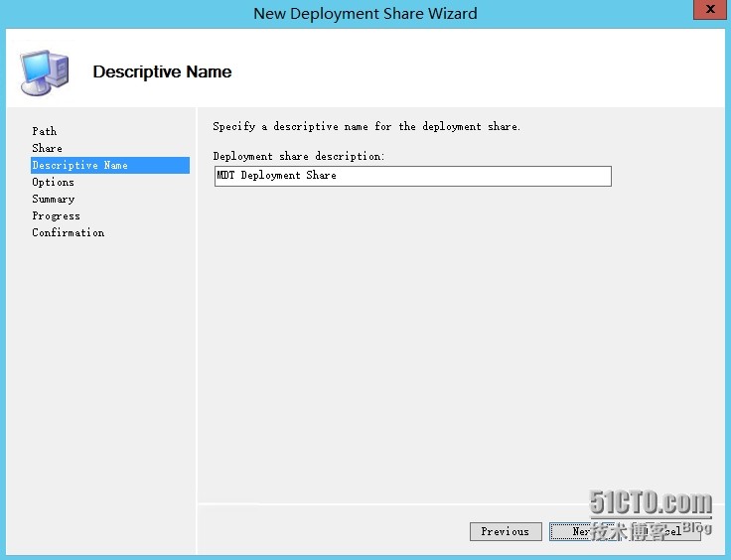Click the 'Deployment share description:' label
The width and height of the screenshot is (731, 560).
[298, 156]
